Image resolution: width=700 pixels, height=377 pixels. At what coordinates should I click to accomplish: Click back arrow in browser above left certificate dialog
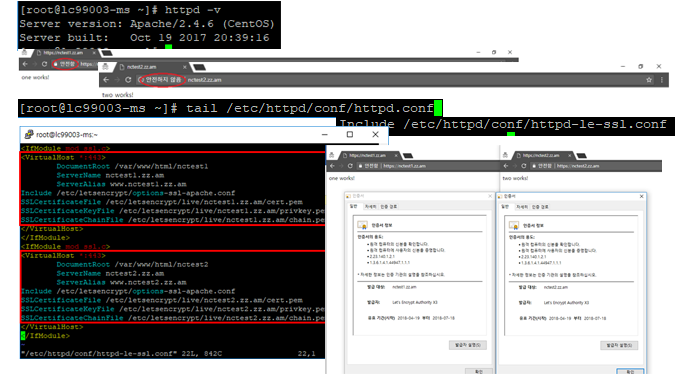tap(332, 166)
